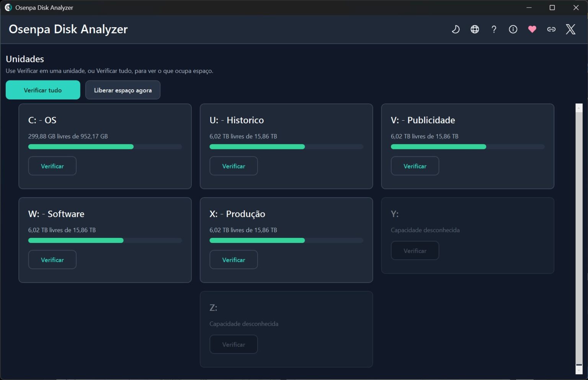Image resolution: width=588 pixels, height=380 pixels.
Task: Scan X: - Produção with Verificar
Action: (234, 260)
